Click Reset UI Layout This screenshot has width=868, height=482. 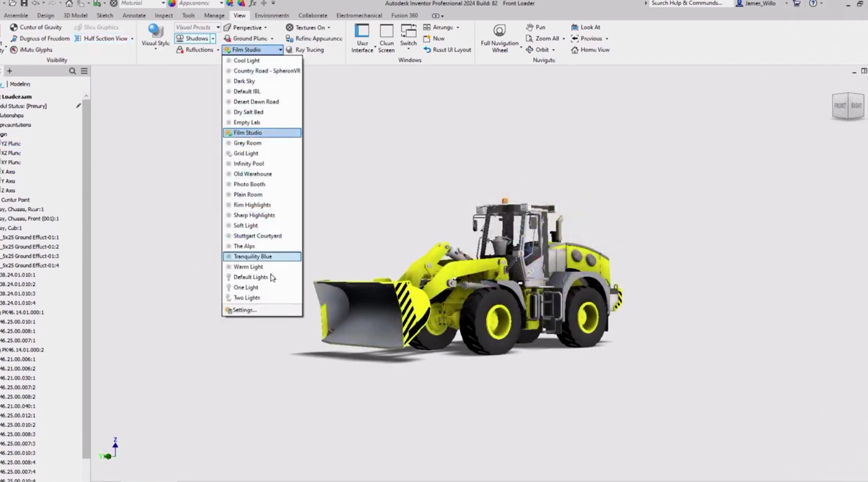pos(448,50)
